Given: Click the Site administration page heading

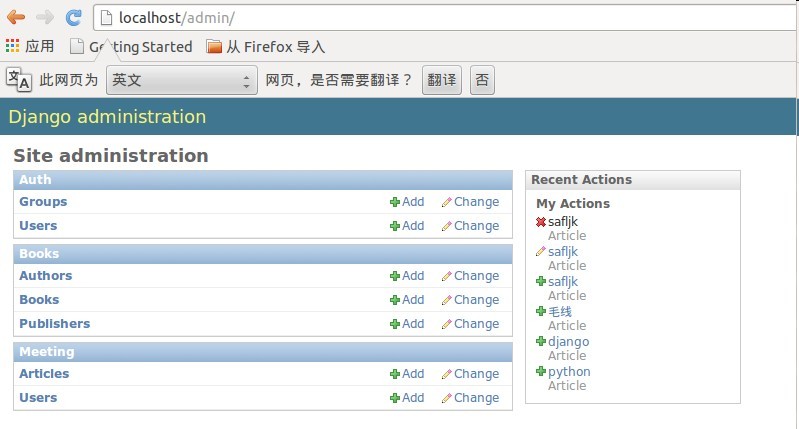Looking at the screenshot, I should 111,155.
